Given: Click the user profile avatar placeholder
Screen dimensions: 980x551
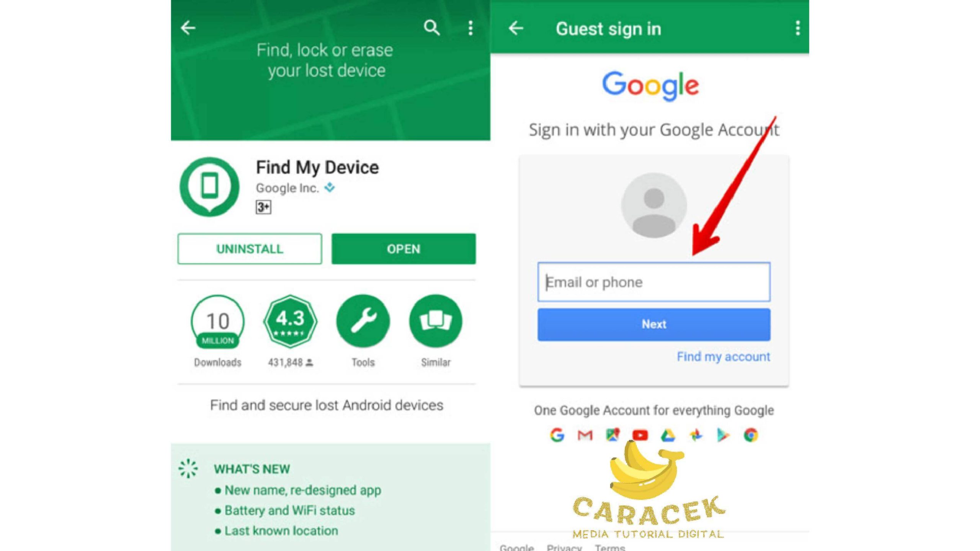Looking at the screenshot, I should pos(652,205).
